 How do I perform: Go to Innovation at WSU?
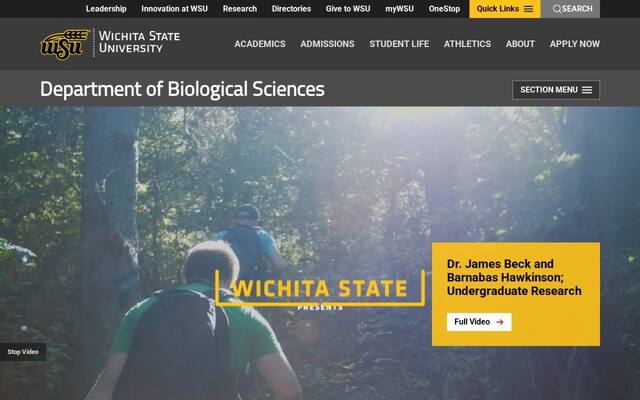coord(174,9)
